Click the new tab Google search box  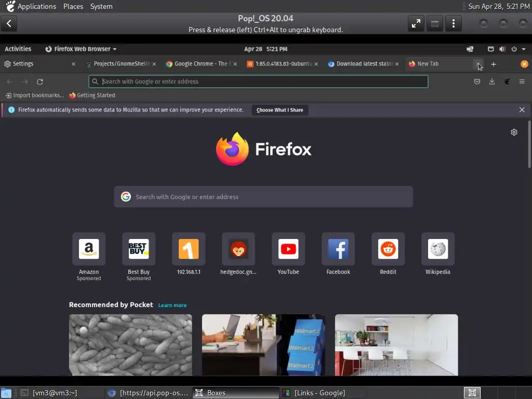coord(263,197)
